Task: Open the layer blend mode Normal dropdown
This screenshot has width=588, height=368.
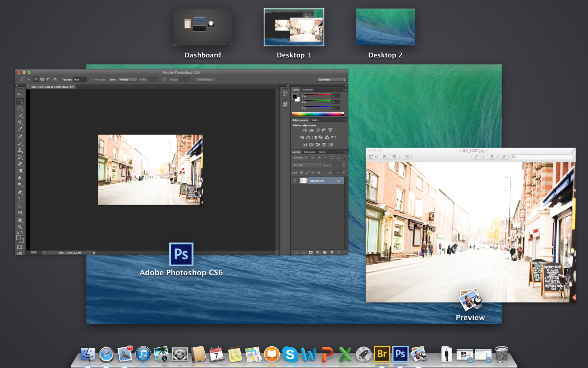Action: click(307, 165)
